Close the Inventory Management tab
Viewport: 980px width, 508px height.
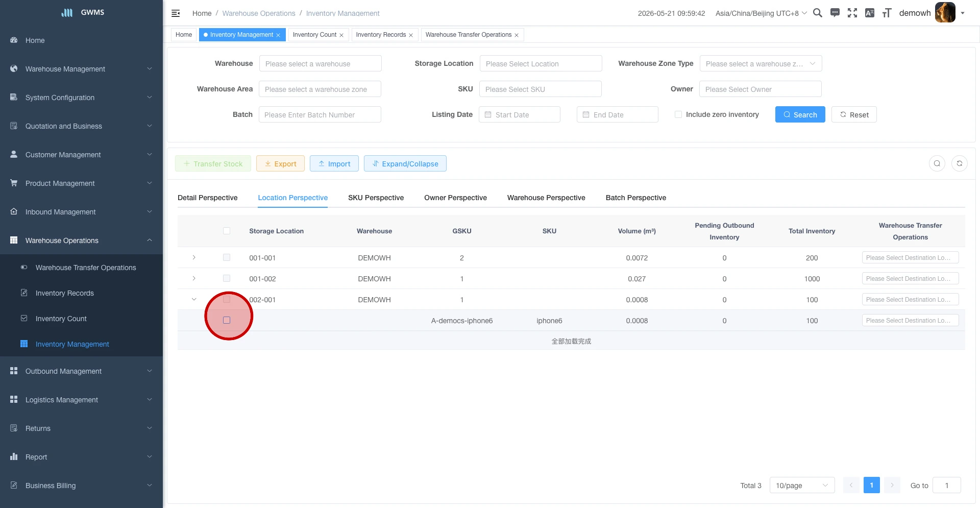tap(278, 35)
